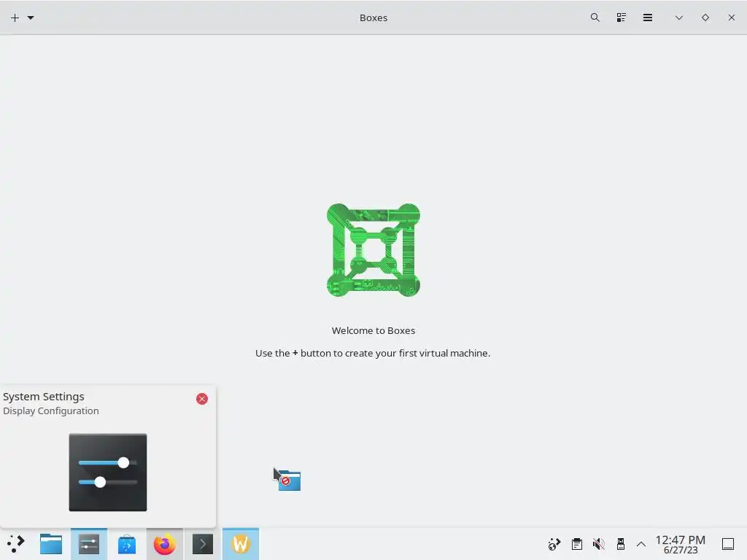Open the Konsole terminal from the taskbar

[x=203, y=544]
